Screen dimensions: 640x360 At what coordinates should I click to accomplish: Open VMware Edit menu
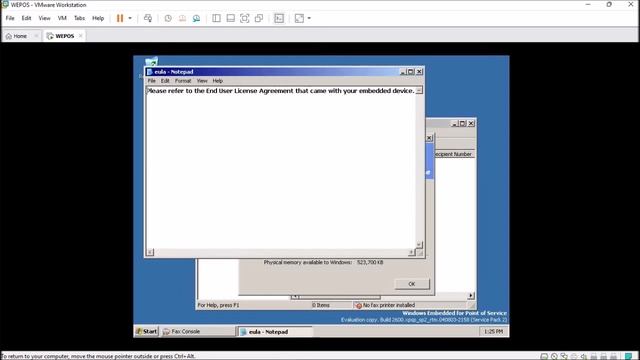26,18
